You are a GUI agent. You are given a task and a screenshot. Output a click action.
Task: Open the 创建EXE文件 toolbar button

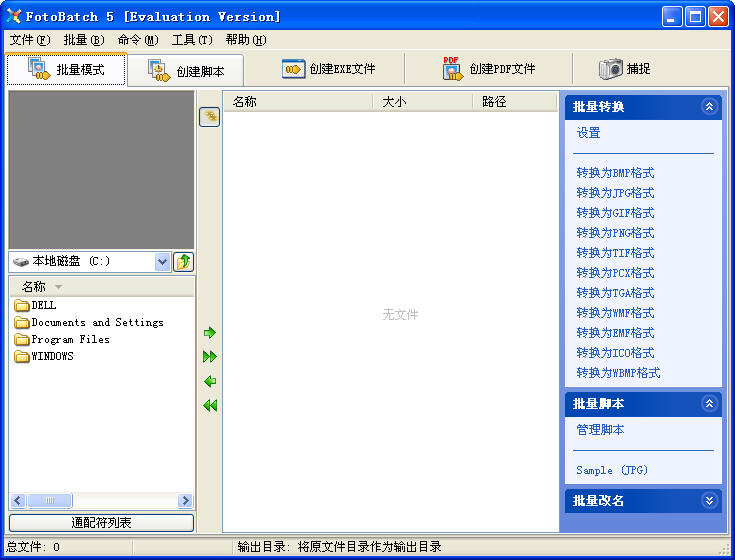click(328, 69)
